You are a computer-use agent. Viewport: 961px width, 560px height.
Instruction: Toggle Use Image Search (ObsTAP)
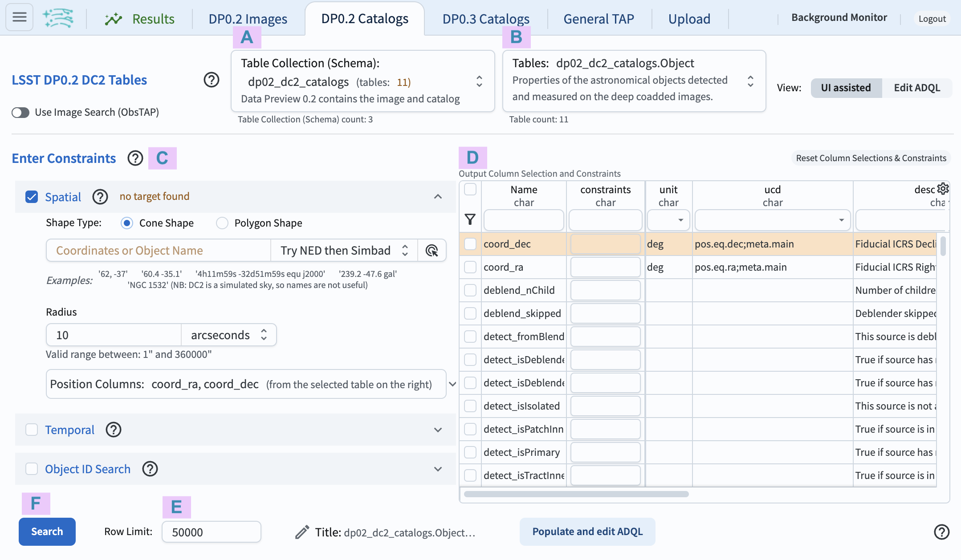[20, 113]
